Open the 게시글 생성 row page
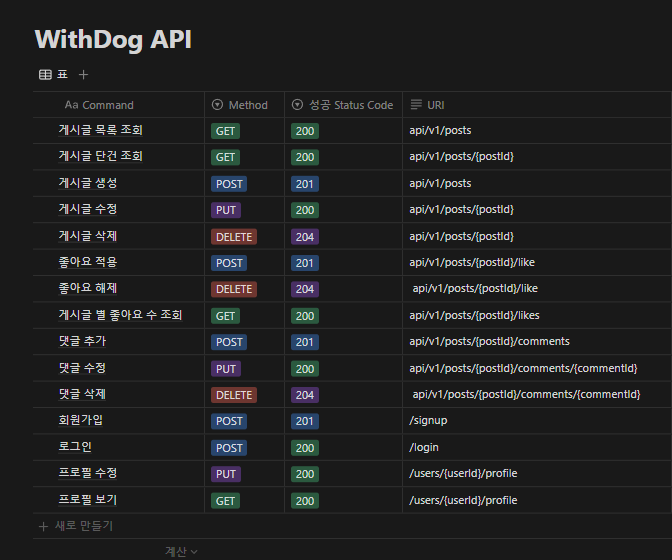The width and height of the screenshot is (672, 560). coord(87,183)
